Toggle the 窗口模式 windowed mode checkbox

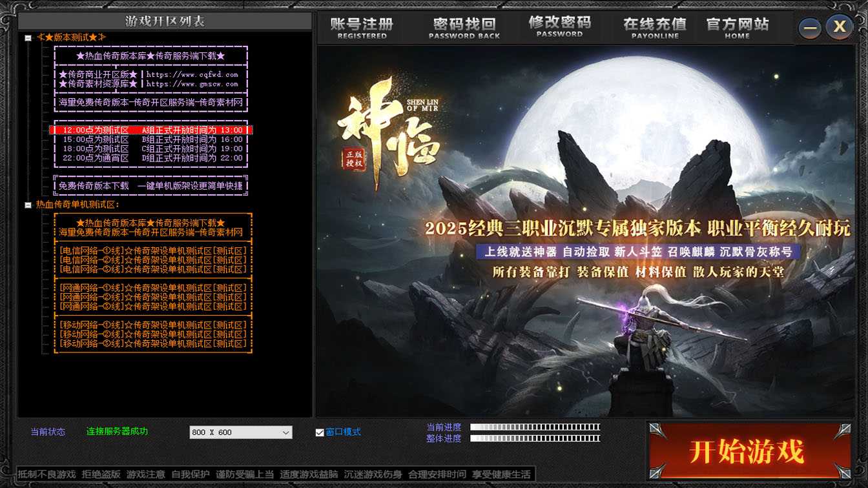coord(320,432)
